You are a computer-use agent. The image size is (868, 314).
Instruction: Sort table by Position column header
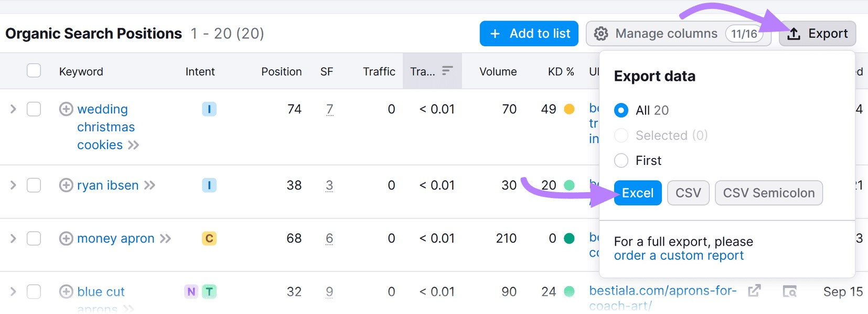281,71
